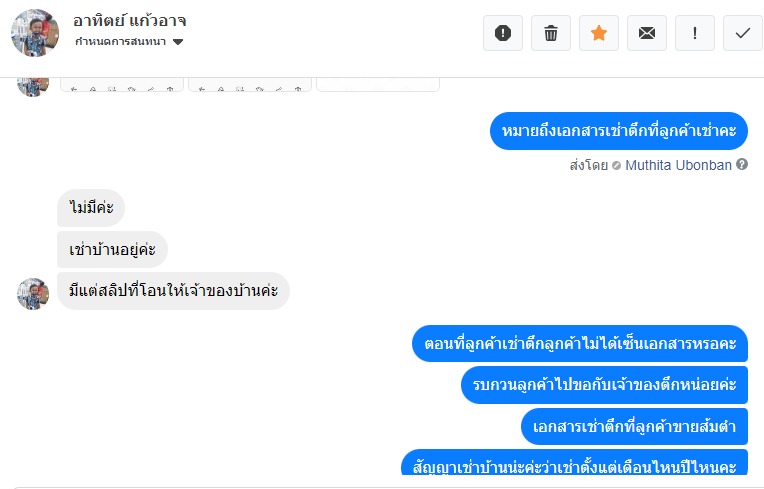Open the Muthita Ubonban sender link
Image resolution: width=764 pixels, height=489 pixels.
click(678, 166)
